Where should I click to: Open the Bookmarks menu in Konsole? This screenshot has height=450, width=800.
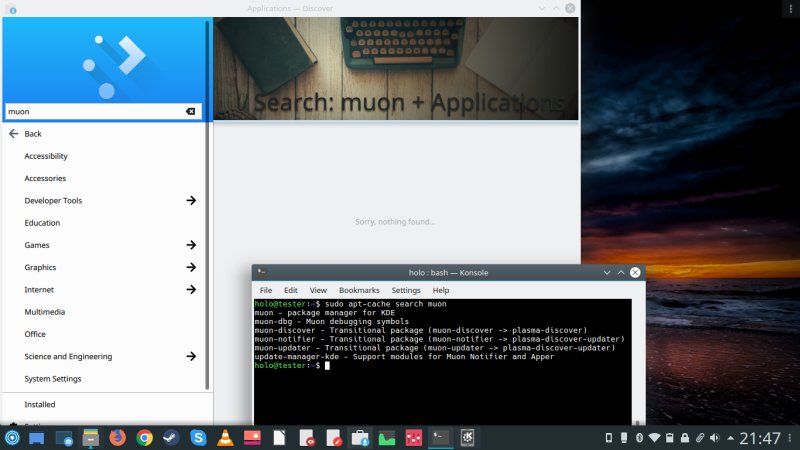[x=358, y=290]
